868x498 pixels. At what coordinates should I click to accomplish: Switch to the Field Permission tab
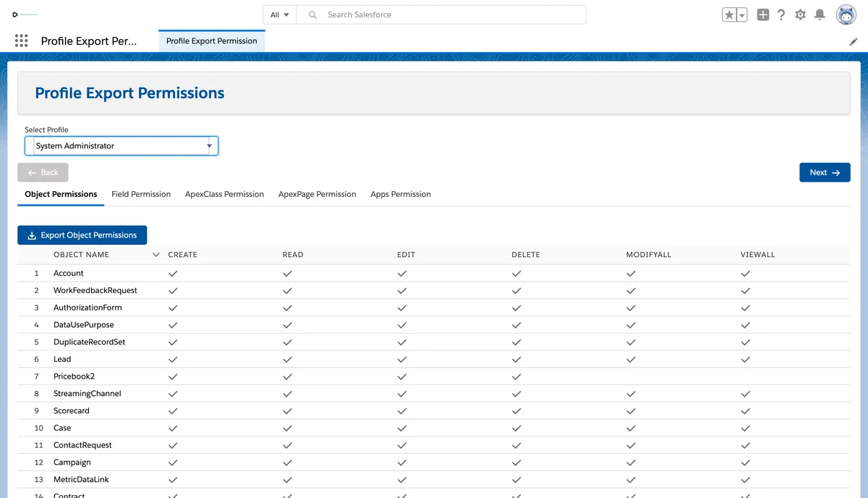pos(141,194)
